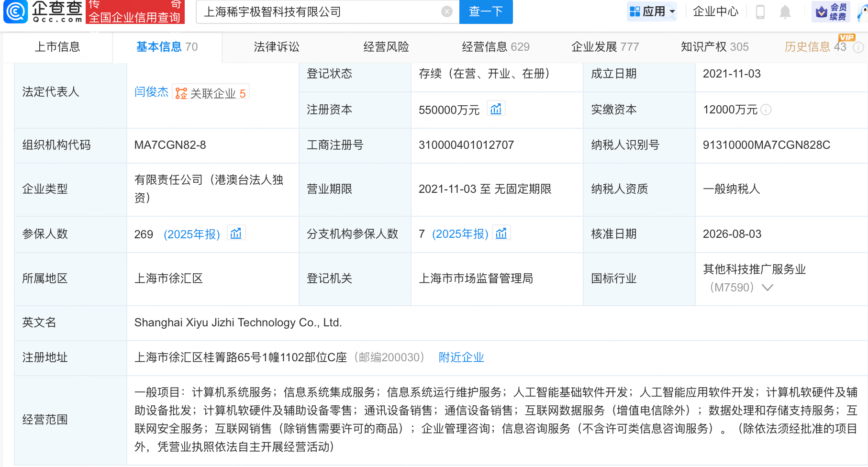Click the Qcc.com logo icon
The width and height of the screenshot is (868, 467).
tap(16, 11)
